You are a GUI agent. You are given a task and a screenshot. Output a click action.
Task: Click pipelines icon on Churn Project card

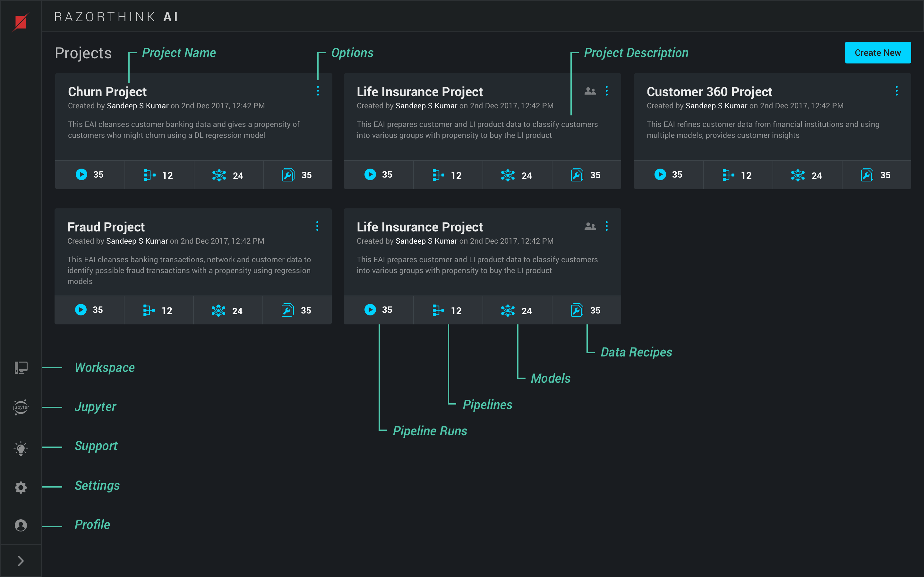click(149, 175)
